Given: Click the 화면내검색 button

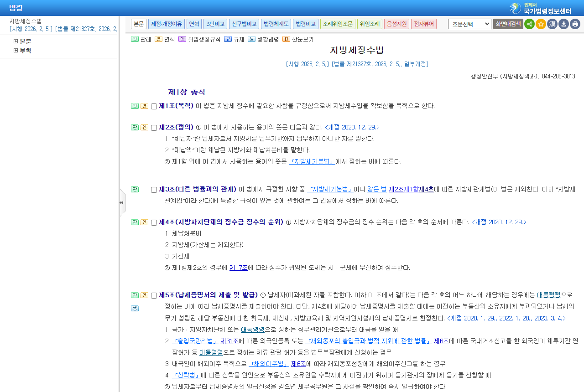Looking at the screenshot, I should [x=508, y=24].
